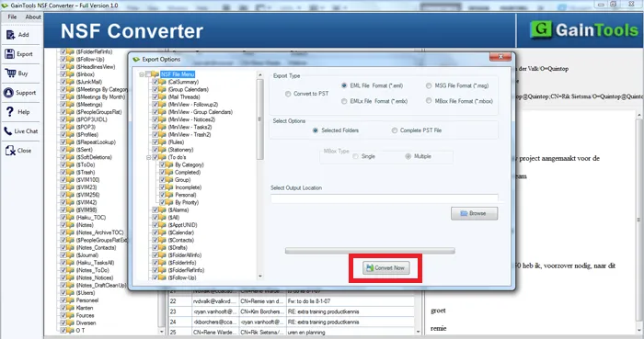
Task: Uncheck (CalSummary) folder checkbox in dialog
Action: coord(155,82)
